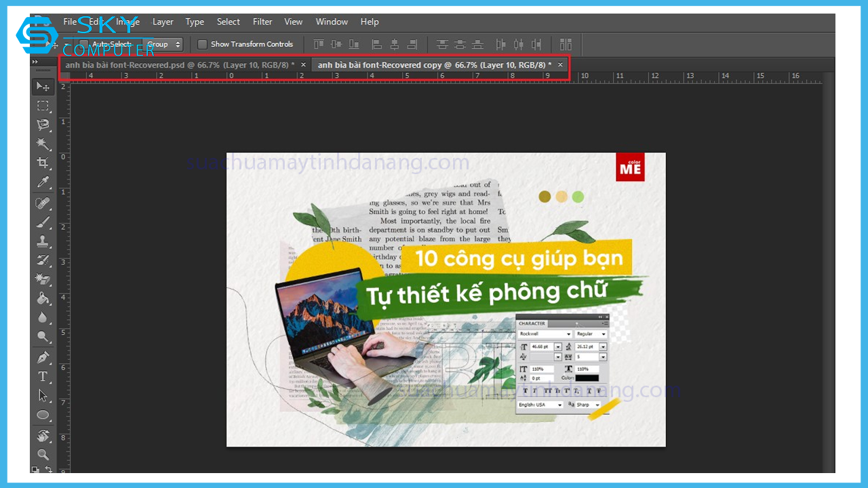Click the Auto-Align Layers icon

point(566,45)
